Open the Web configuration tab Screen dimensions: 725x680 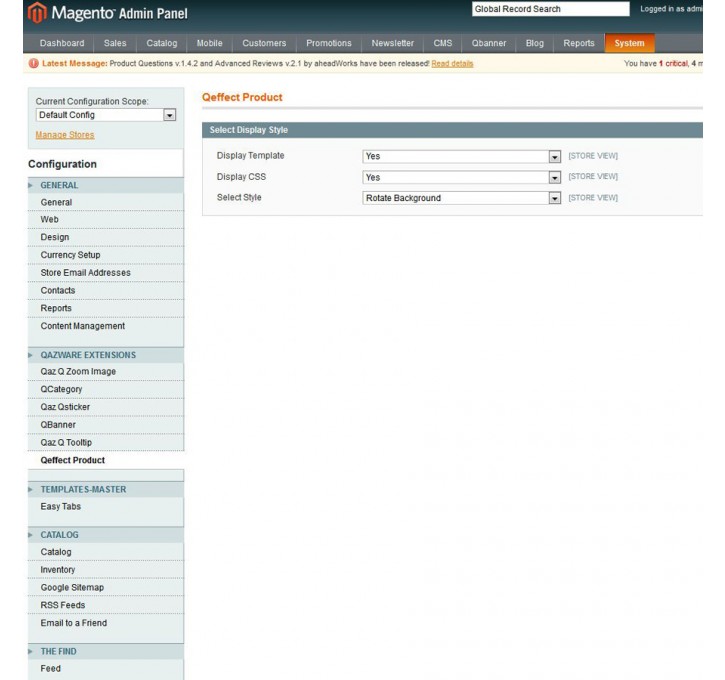point(105,220)
